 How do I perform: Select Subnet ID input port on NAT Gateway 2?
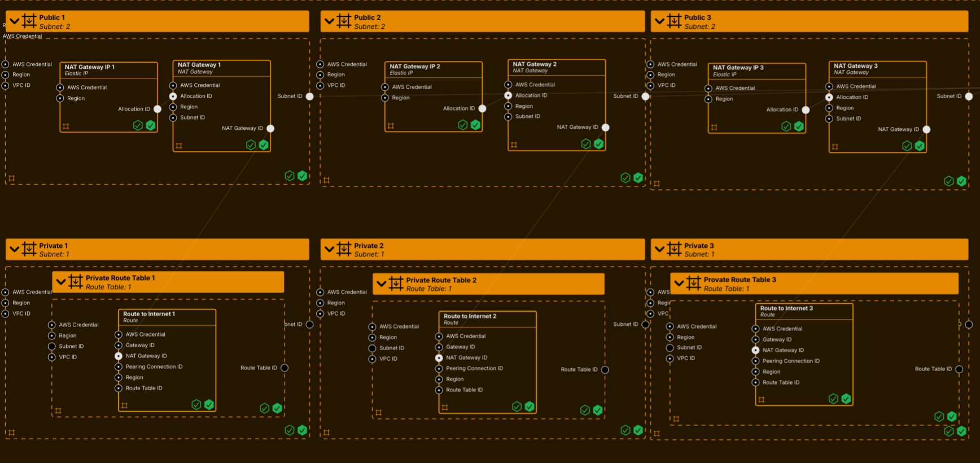(508, 117)
